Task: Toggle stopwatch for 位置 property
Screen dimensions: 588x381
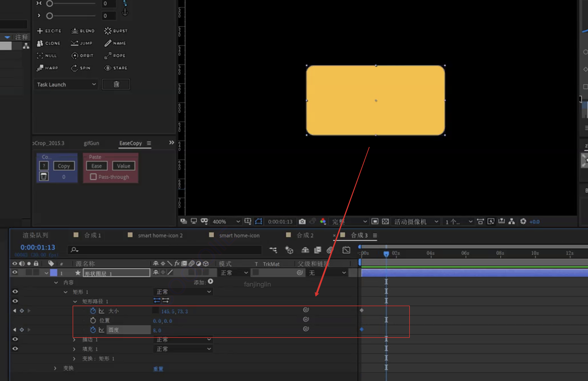Action: 93,320
